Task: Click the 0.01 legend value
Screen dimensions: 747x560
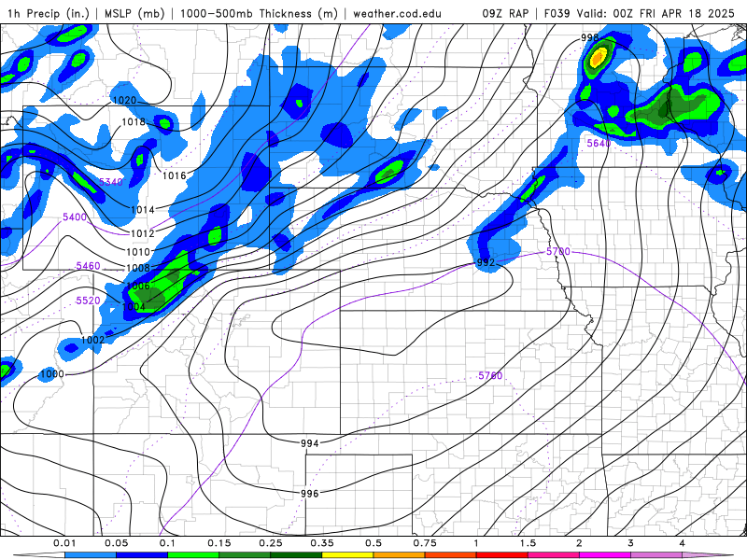Action: [64, 543]
